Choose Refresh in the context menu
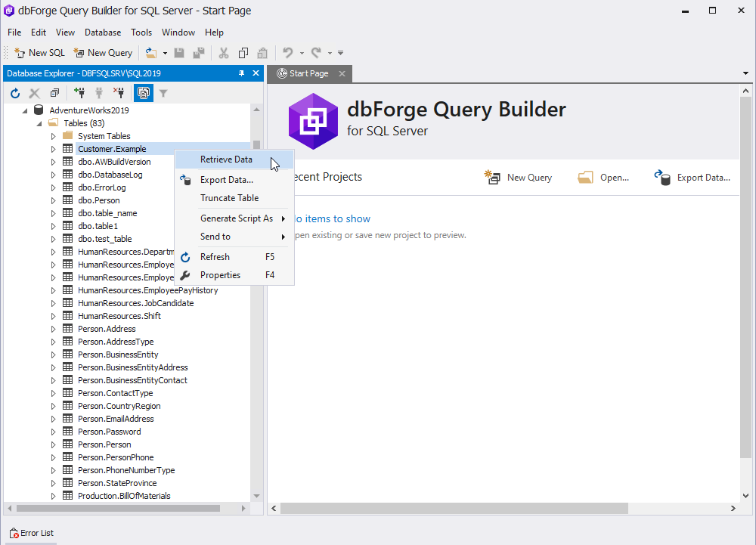Image resolution: width=756 pixels, height=545 pixels. (x=234, y=257)
